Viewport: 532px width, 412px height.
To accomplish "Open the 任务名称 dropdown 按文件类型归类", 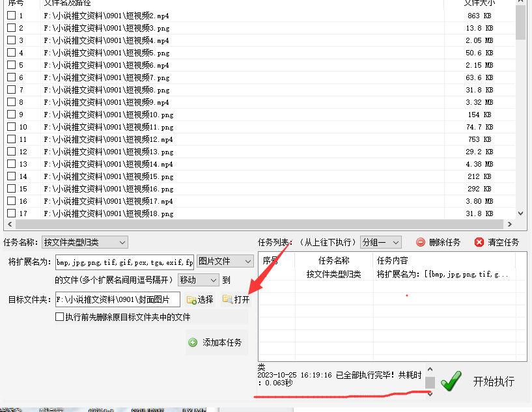I will coord(85,243).
